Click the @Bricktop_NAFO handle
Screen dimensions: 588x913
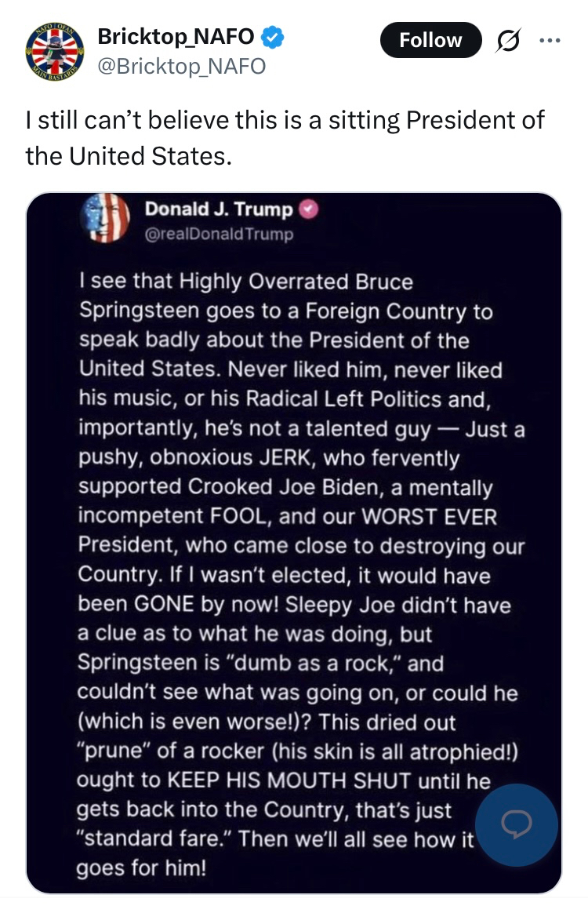coord(181,67)
